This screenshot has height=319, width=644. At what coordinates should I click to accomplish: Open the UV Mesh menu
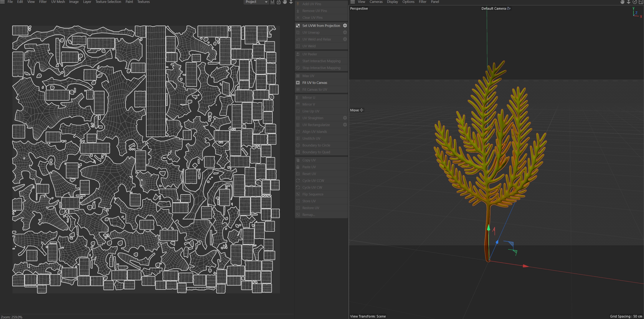click(x=58, y=2)
